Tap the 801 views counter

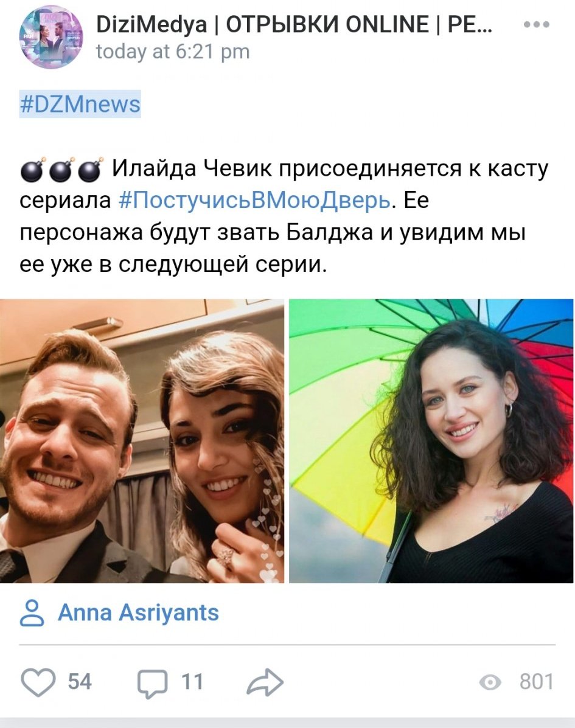click(537, 682)
